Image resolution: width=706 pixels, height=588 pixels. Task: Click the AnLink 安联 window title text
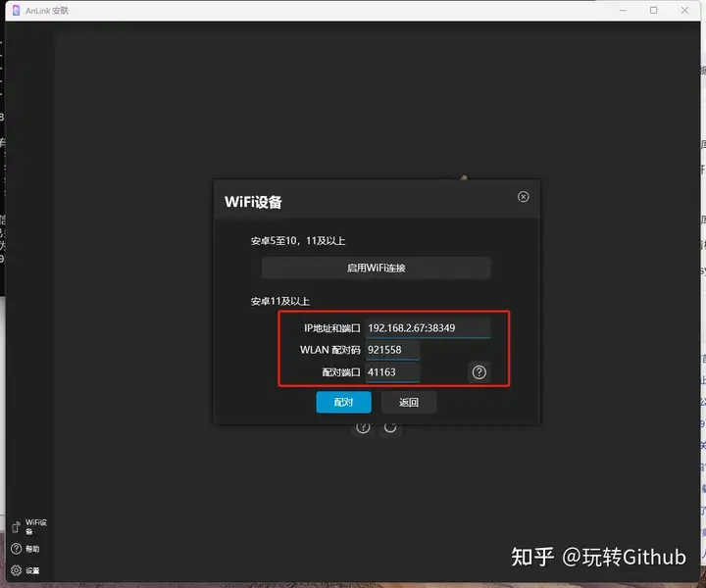[47, 10]
